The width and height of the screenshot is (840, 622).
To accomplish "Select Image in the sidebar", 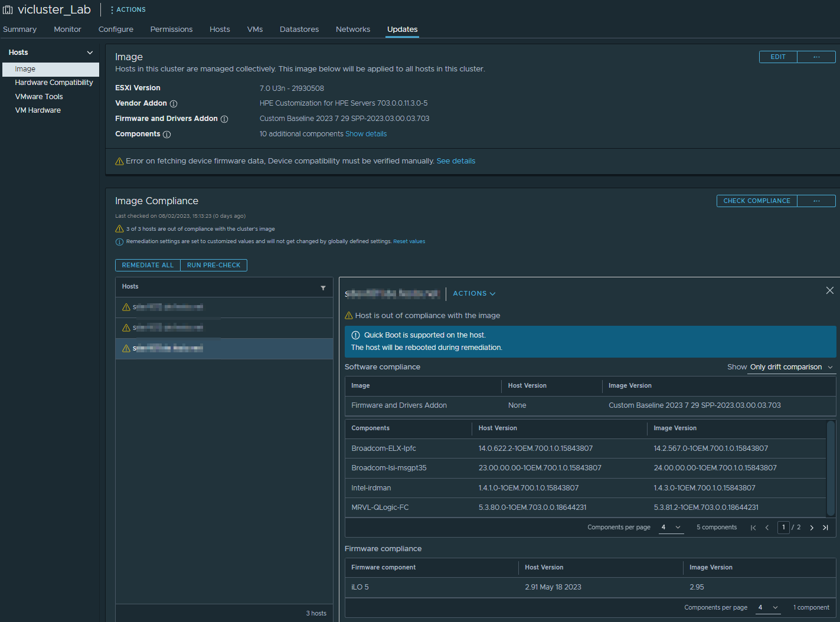I will (51, 69).
